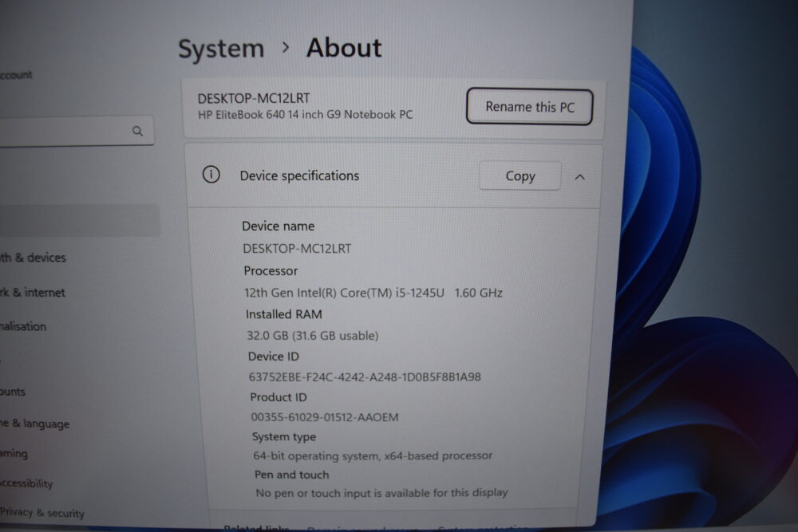Click the 12th Gen Intel Core i5-1245U value
This screenshot has width=798, height=532.
point(373,293)
